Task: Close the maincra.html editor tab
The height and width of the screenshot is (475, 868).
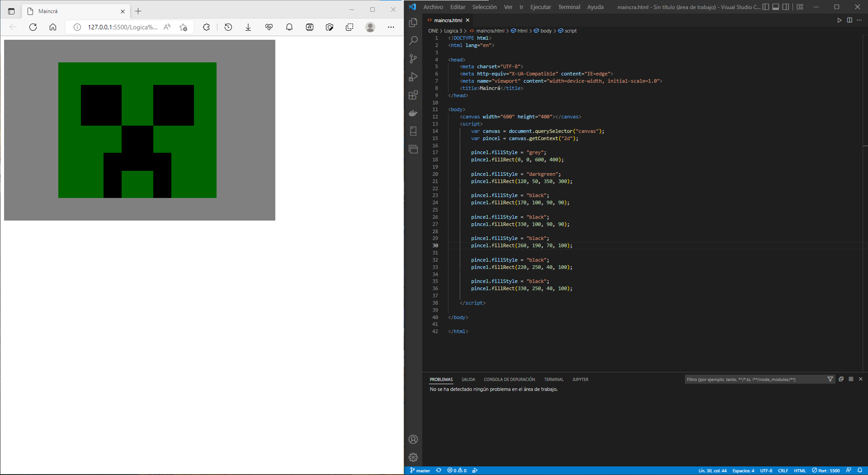Action: 468,20
